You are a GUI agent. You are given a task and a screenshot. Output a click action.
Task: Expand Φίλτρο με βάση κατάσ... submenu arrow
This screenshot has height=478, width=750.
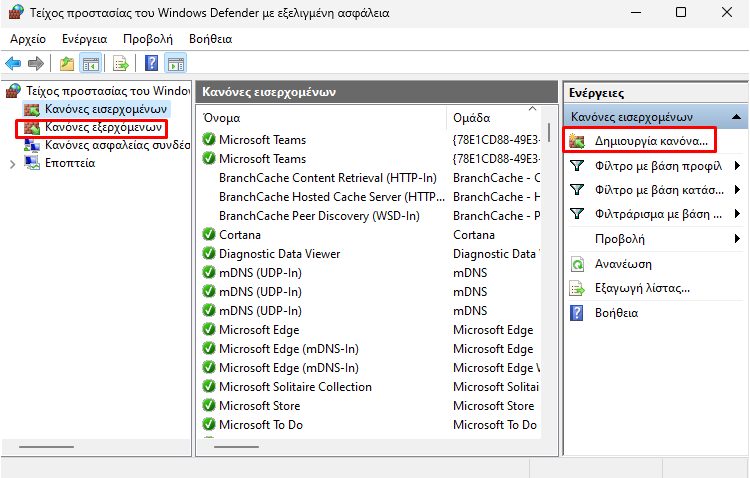[x=737, y=190]
